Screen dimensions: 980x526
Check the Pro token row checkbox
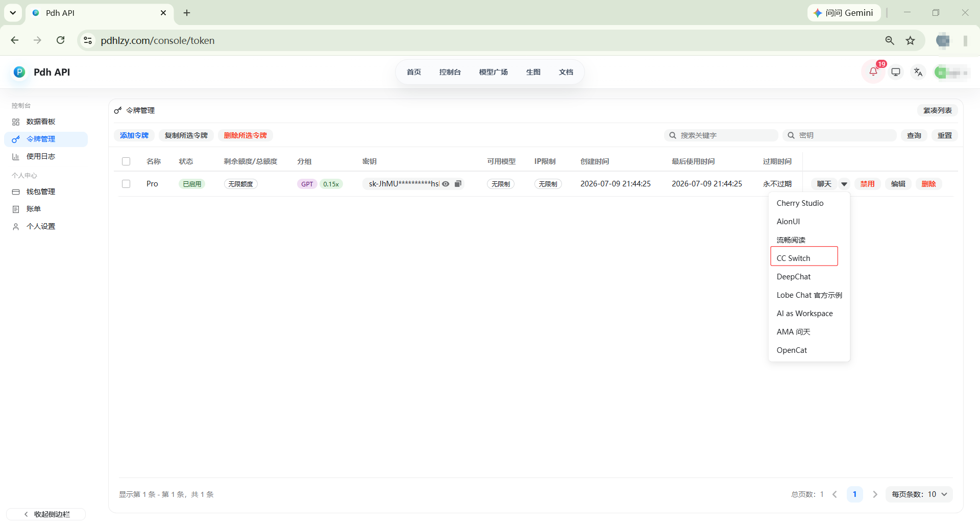pos(126,184)
